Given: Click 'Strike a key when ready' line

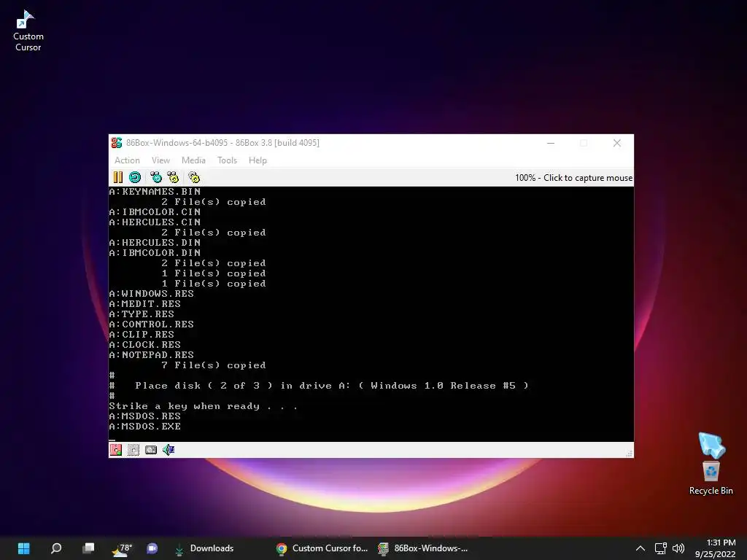Looking at the screenshot, I should pyautogui.click(x=203, y=406).
